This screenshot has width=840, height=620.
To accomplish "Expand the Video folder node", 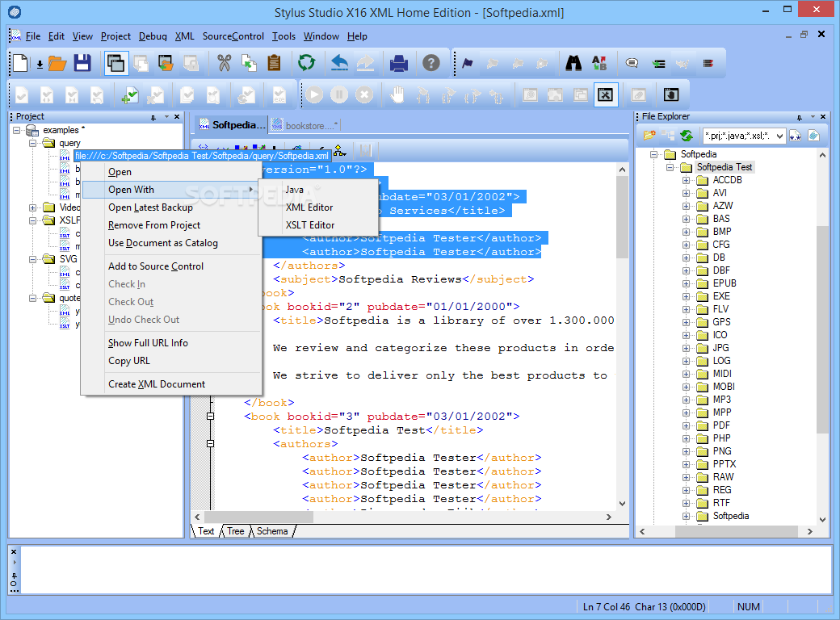I will 32,207.
